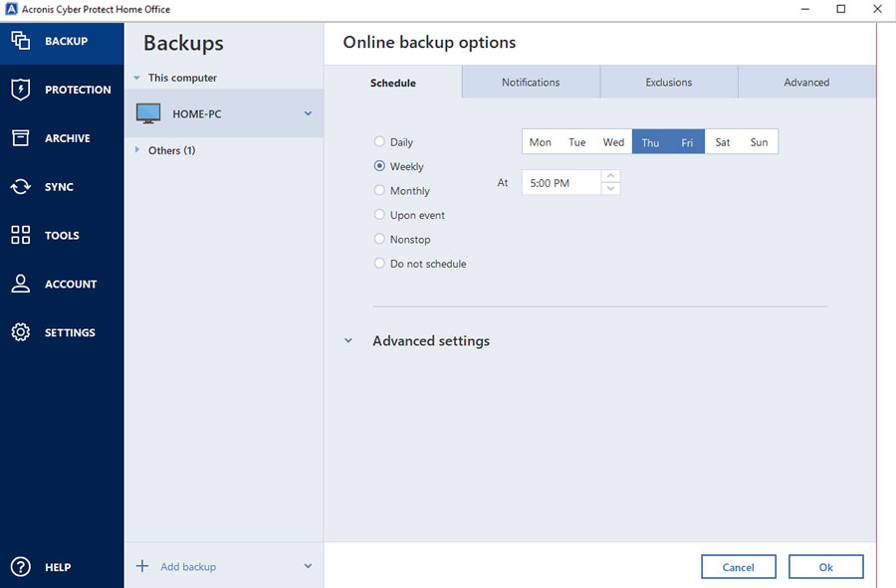
Task: Open the Add backup dropdown chevron
Action: point(308,566)
